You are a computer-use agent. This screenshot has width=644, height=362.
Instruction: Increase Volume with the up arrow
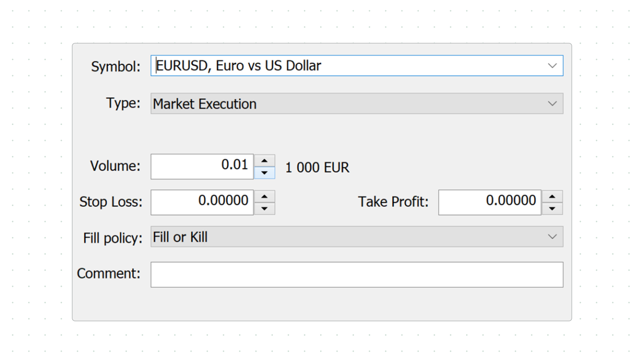click(264, 161)
